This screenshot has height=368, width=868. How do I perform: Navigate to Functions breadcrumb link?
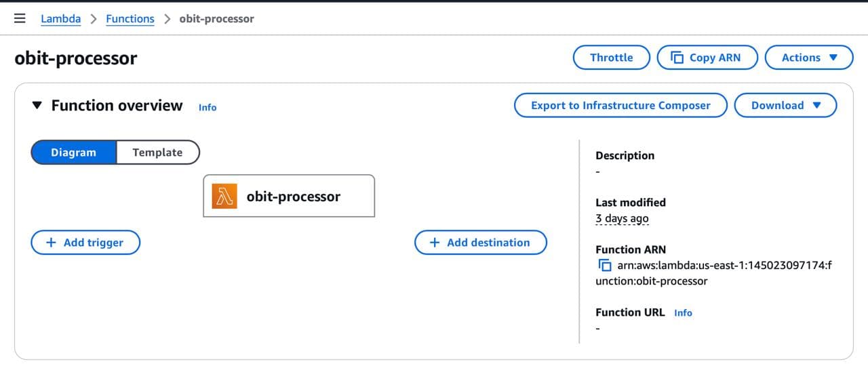(x=130, y=19)
